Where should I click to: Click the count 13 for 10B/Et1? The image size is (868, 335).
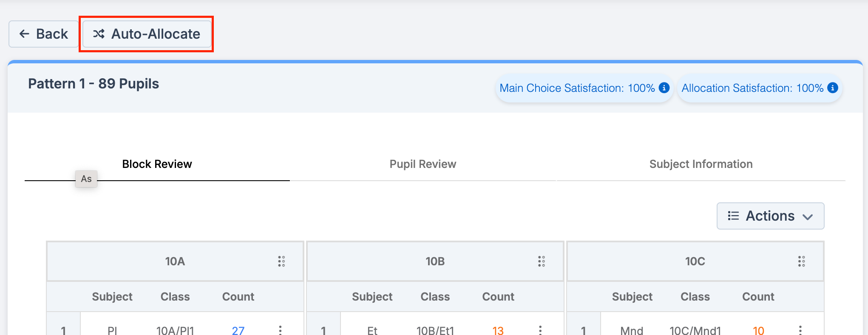[498, 330]
